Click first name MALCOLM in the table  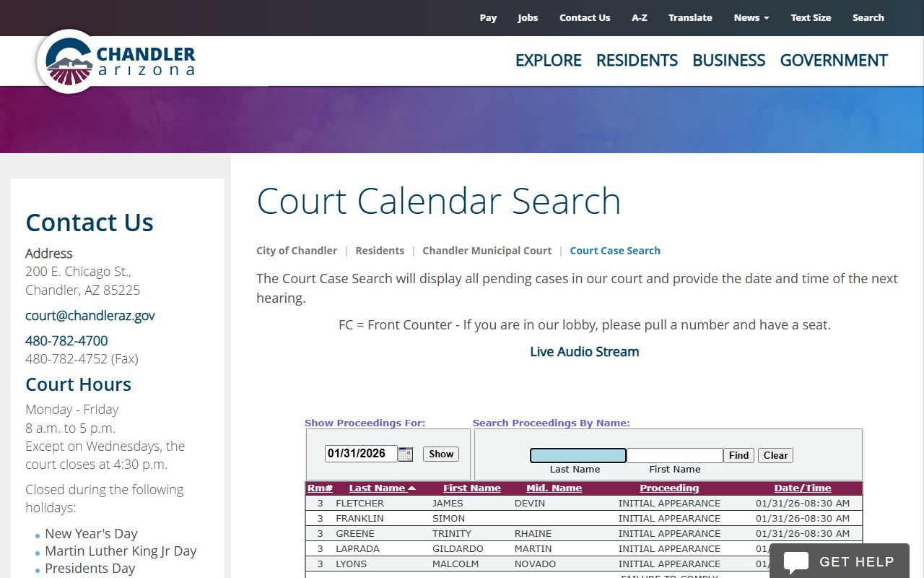[x=456, y=564]
